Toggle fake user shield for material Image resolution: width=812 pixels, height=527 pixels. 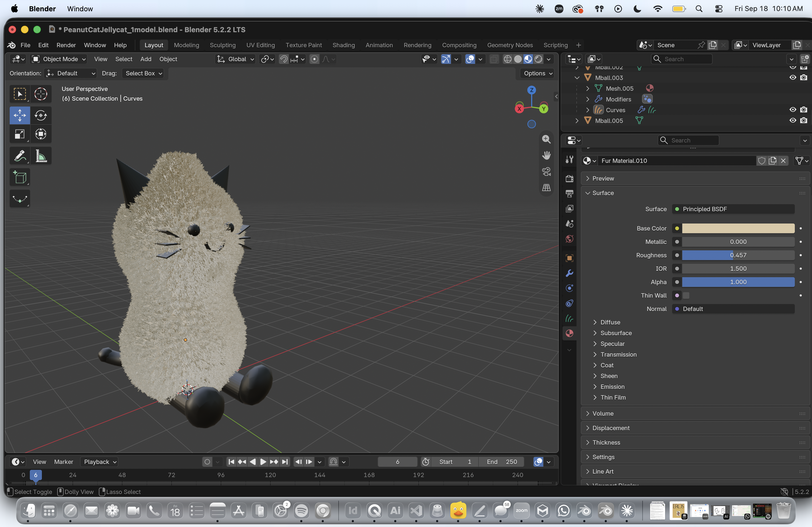tap(762, 160)
